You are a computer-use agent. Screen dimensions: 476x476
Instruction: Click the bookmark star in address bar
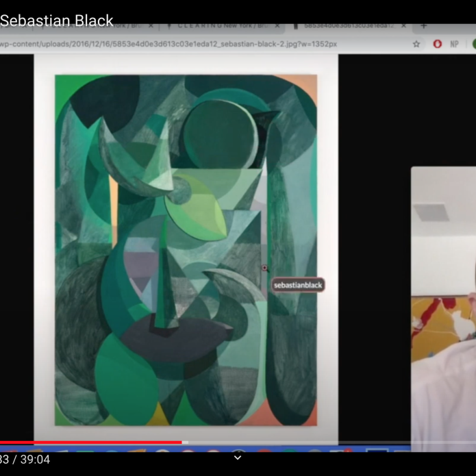tap(416, 44)
